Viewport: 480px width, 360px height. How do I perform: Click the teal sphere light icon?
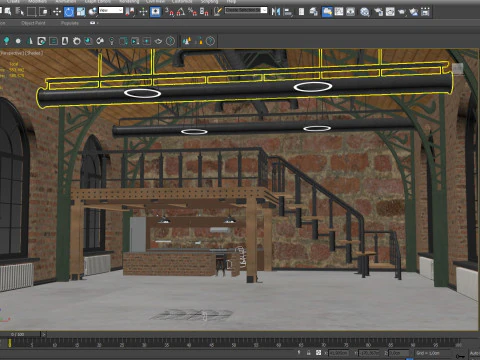click(x=6, y=41)
